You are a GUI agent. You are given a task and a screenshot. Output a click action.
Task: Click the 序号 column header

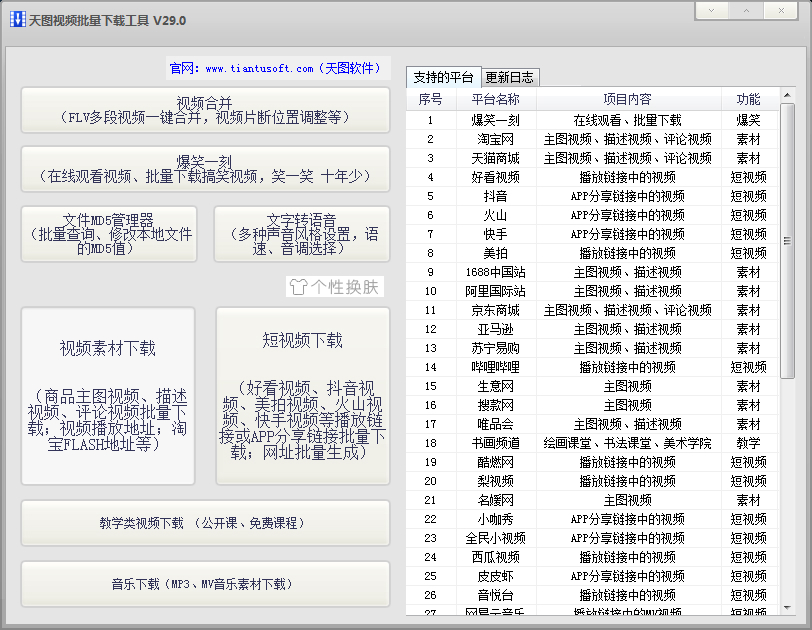point(430,99)
